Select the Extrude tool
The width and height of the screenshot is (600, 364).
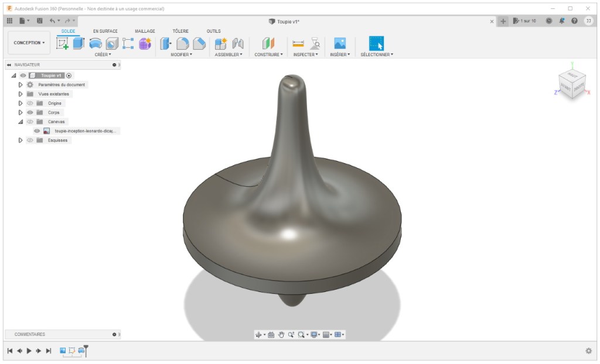click(80, 44)
